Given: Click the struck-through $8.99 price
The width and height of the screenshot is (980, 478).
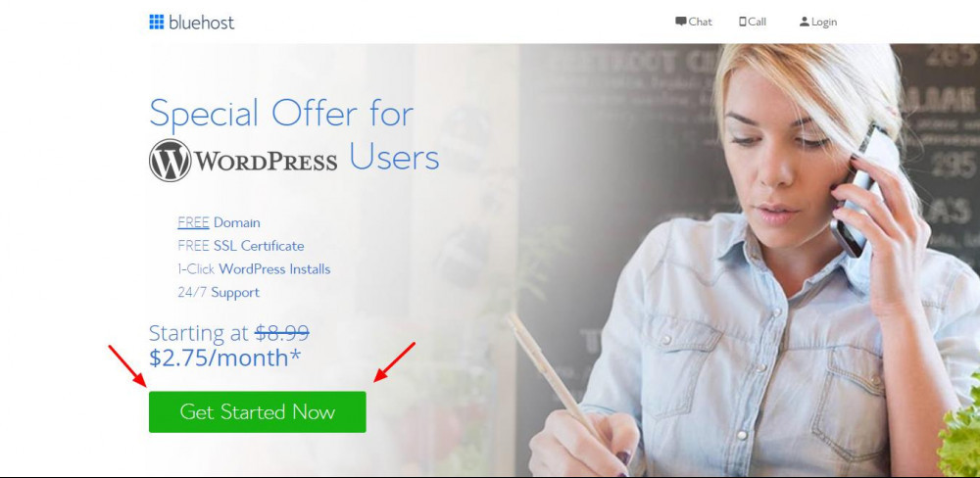Looking at the screenshot, I should point(282,333).
